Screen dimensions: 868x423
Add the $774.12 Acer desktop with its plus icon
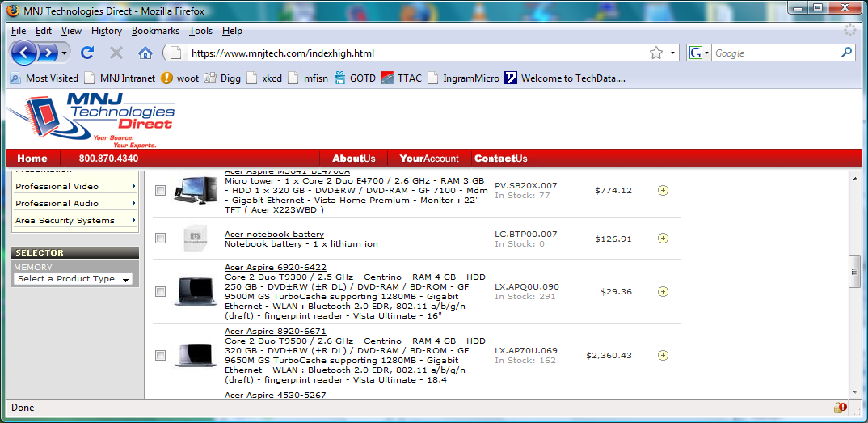tap(664, 190)
